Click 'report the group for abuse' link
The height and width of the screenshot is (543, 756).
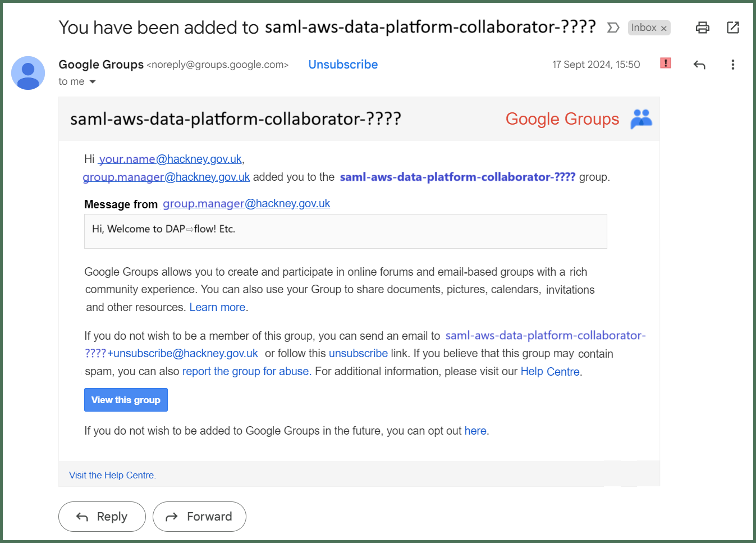point(246,371)
